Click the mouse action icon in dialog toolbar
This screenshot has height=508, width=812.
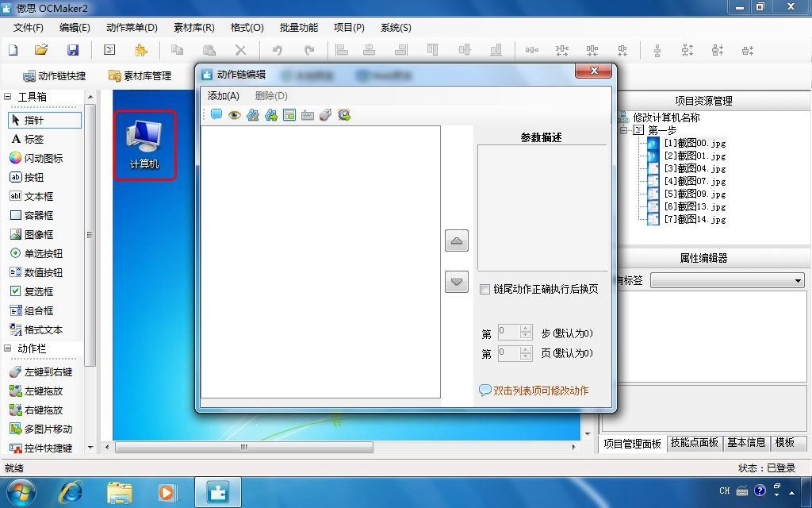pyautogui.click(x=326, y=115)
